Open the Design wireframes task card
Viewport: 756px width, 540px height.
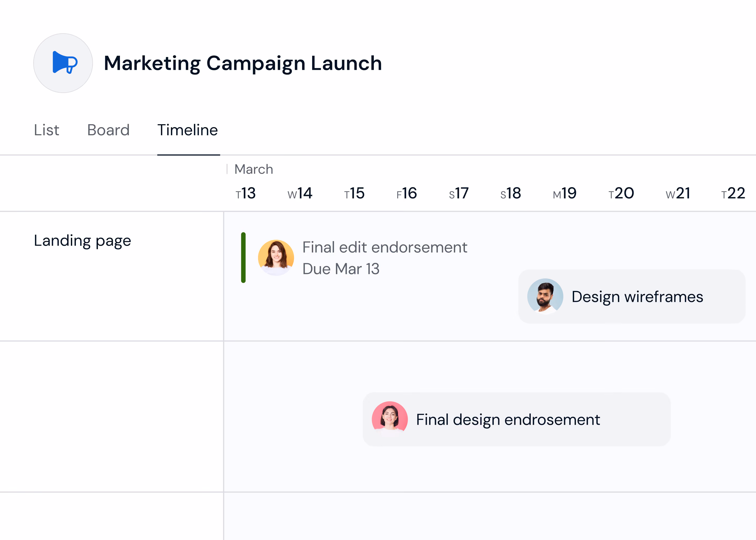click(x=632, y=296)
